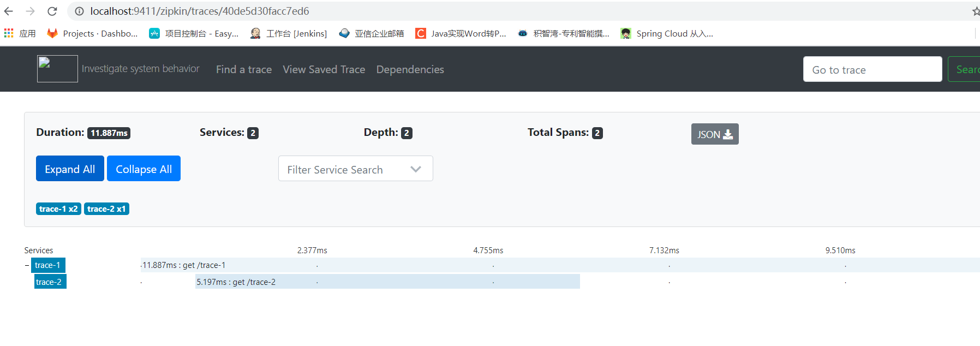
Task: Reload the page with the refresh icon
Action: [x=52, y=11]
